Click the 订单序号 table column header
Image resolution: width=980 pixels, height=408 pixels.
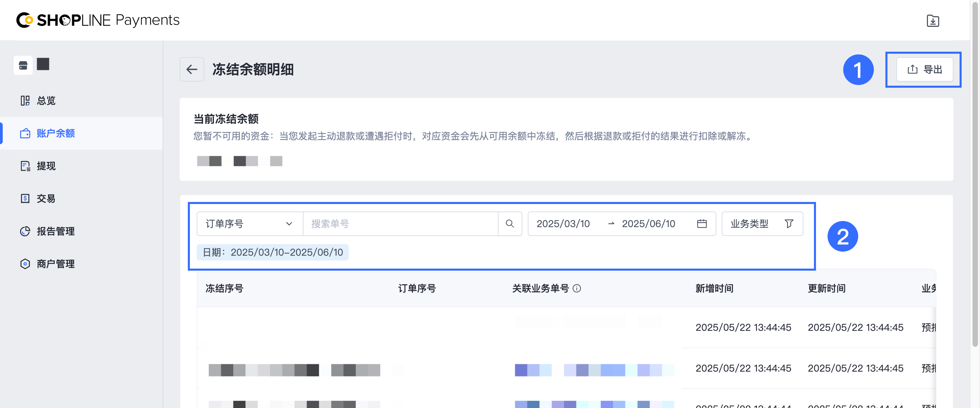click(417, 288)
